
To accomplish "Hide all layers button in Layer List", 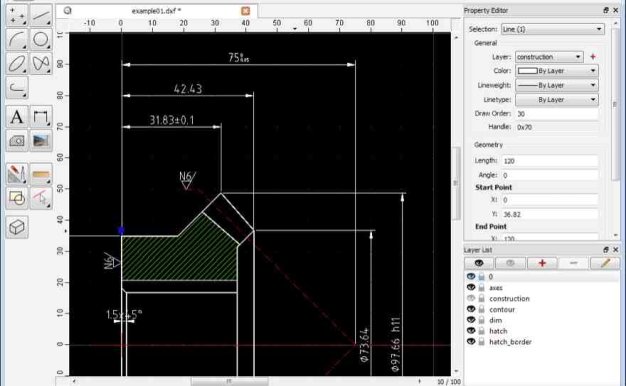I will (x=510, y=263).
